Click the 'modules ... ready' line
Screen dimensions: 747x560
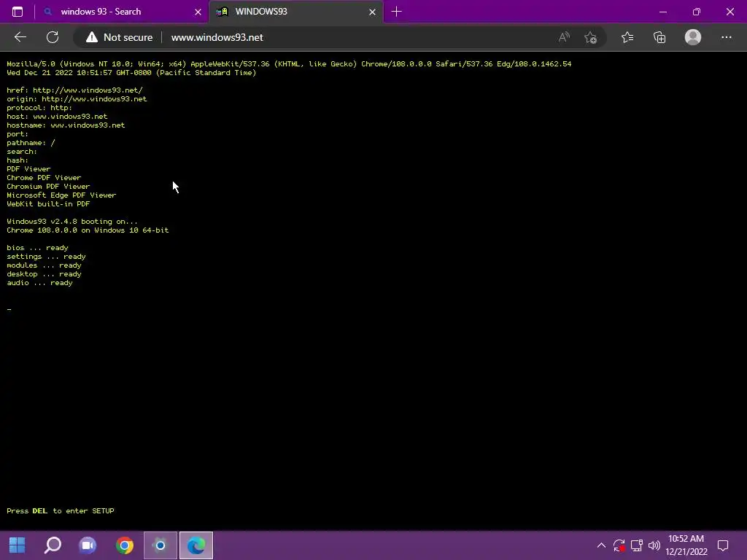click(x=44, y=265)
